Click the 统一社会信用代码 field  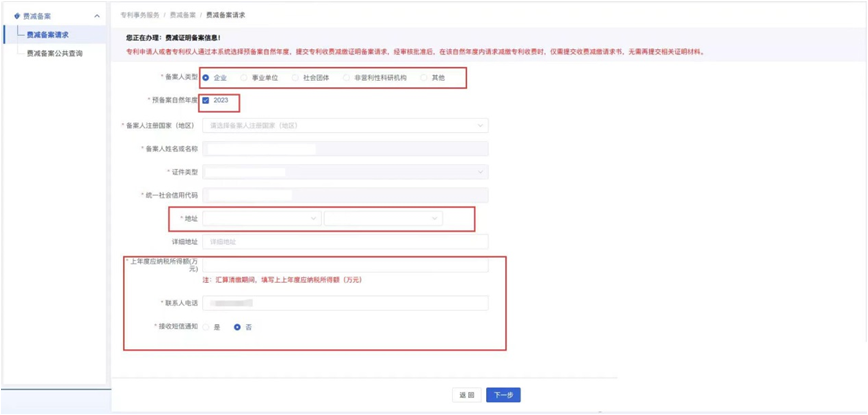pos(345,195)
